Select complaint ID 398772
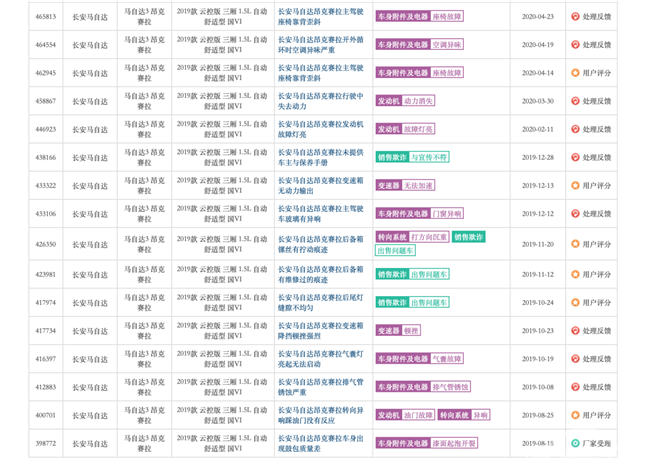This screenshot has width=650, height=476. pos(46,444)
